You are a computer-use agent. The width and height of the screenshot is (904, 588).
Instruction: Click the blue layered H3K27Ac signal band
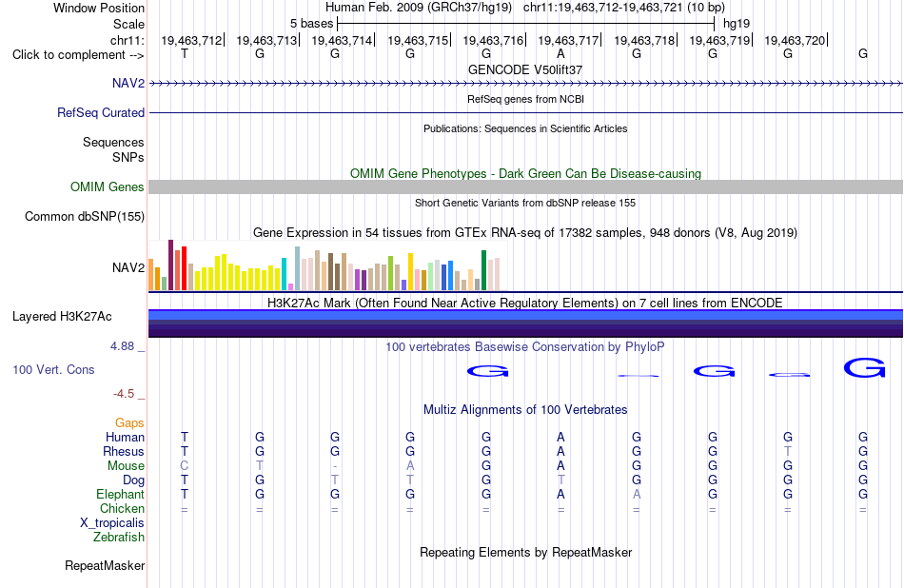click(x=525, y=315)
